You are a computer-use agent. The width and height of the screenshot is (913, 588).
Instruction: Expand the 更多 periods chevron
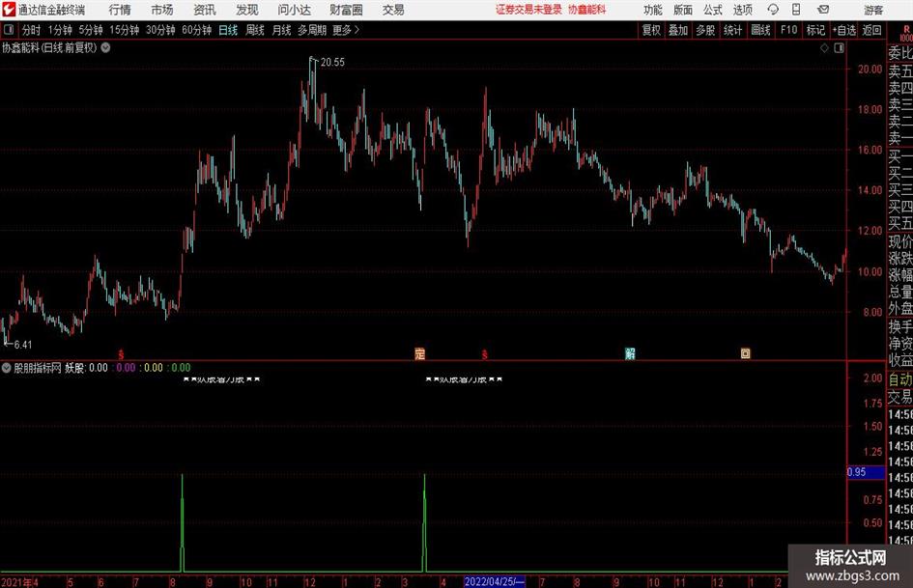point(346,30)
